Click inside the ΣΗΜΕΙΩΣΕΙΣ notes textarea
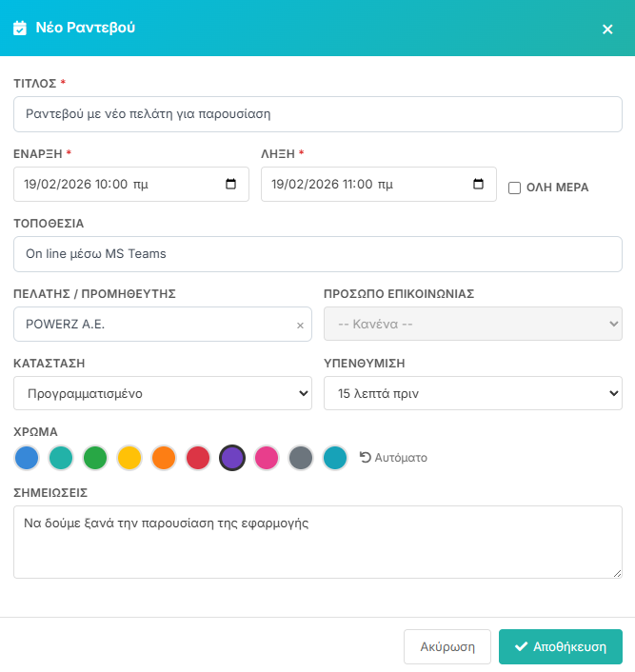The height and width of the screenshot is (672, 635). [317, 542]
